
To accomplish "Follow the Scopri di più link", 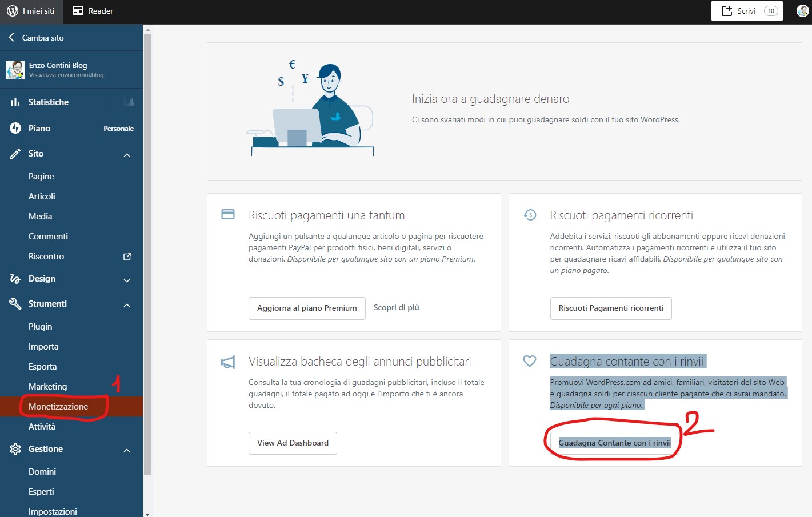I will tap(396, 307).
